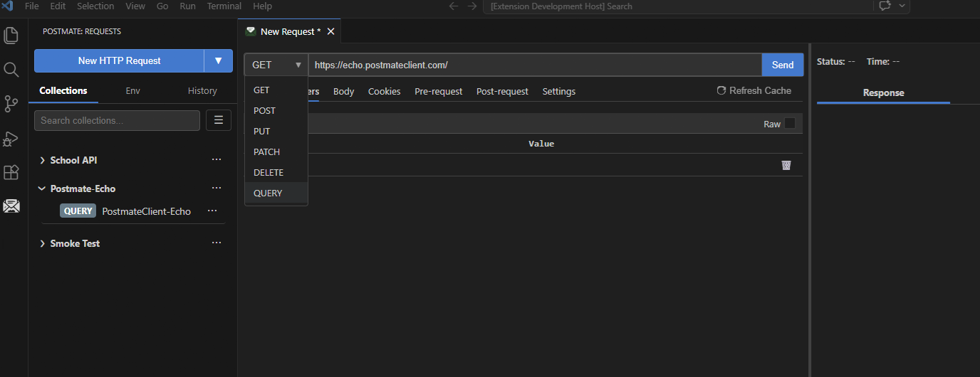
Task: Send the request with the Send button
Action: click(783, 65)
